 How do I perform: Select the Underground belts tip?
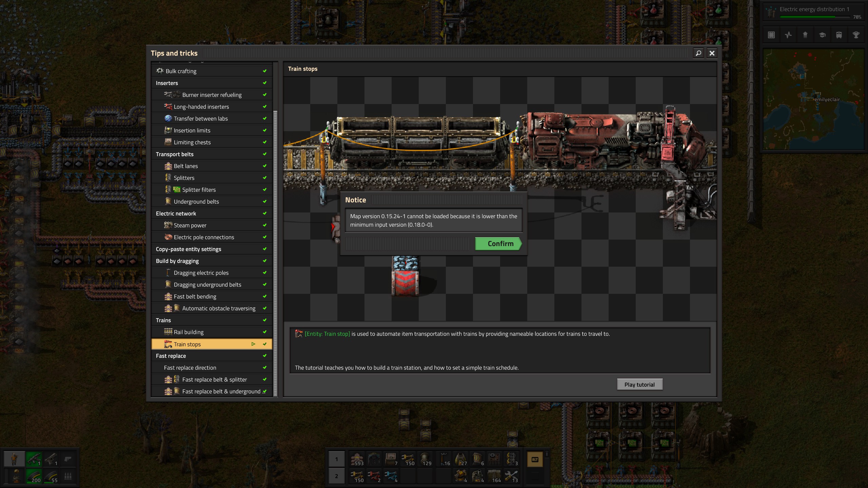[x=212, y=202]
